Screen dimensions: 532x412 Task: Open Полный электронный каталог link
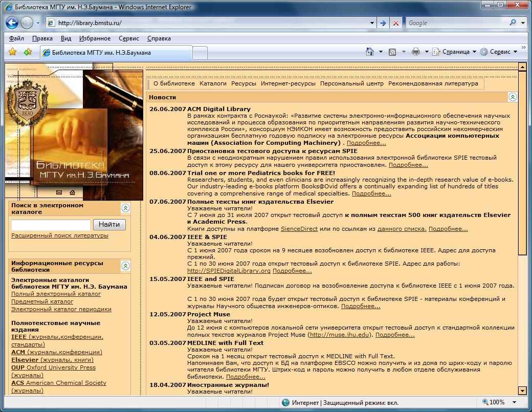pyautogui.click(x=56, y=294)
